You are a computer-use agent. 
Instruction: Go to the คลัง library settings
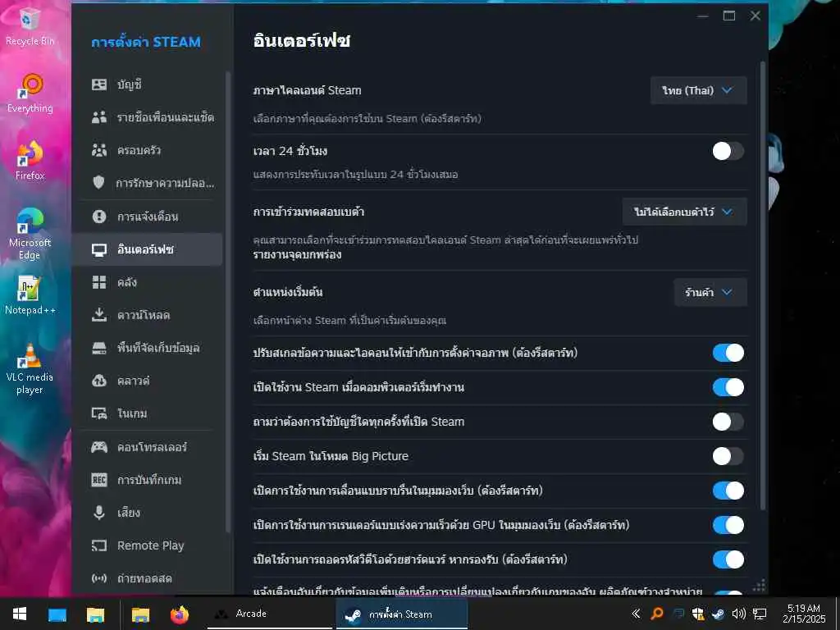click(x=148, y=282)
